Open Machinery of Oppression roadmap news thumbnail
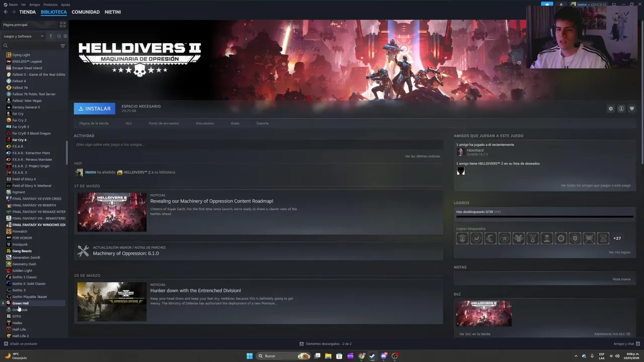 (x=112, y=212)
